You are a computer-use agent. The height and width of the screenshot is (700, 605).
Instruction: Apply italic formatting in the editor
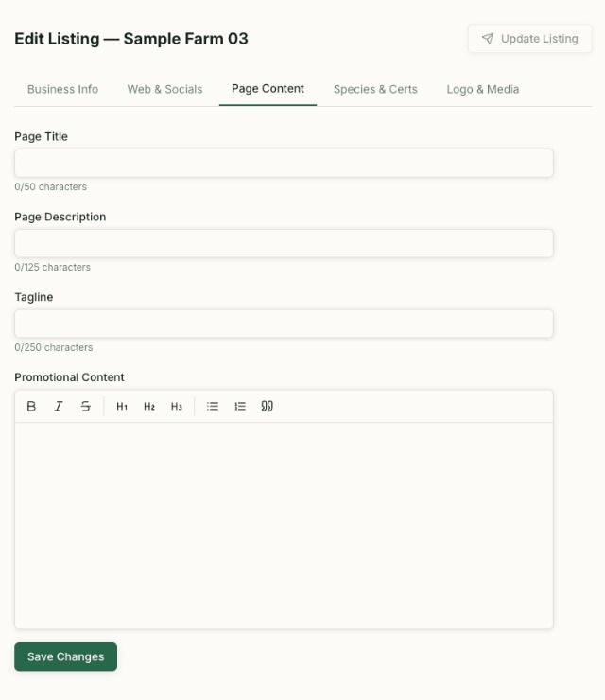click(x=59, y=406)
